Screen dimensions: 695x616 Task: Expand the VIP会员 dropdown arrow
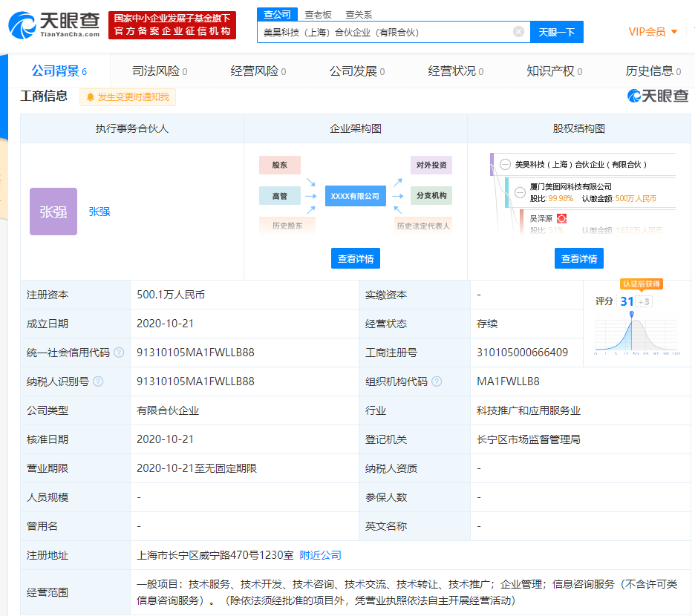pos(674,32)
